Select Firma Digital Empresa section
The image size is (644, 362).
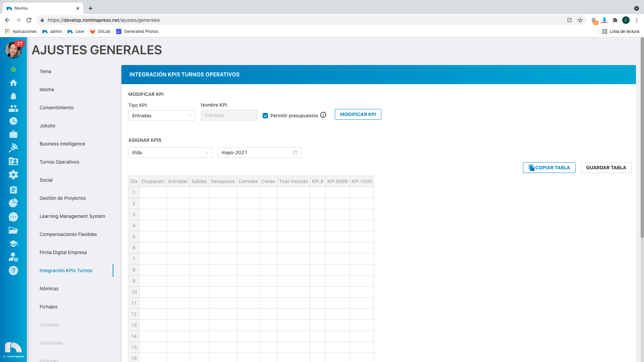tap(63, 252)
